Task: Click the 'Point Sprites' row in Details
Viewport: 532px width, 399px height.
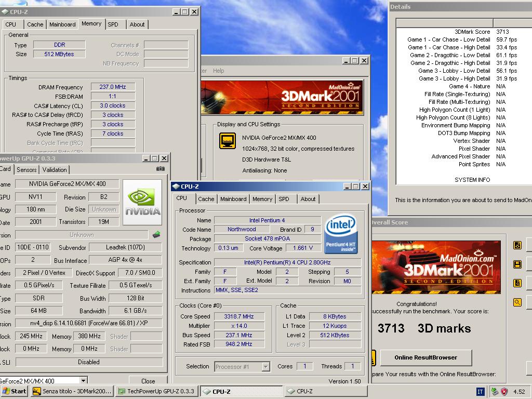Action: click(464, 164)
